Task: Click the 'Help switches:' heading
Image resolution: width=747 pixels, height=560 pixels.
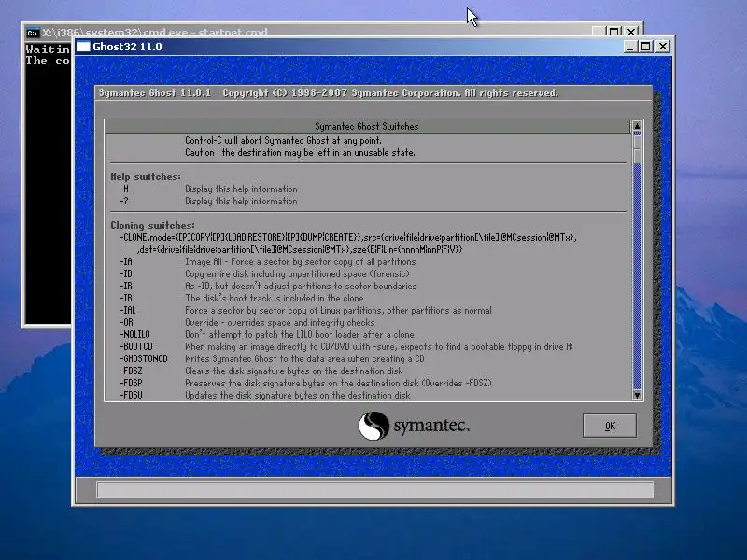Action: point(146,176)
